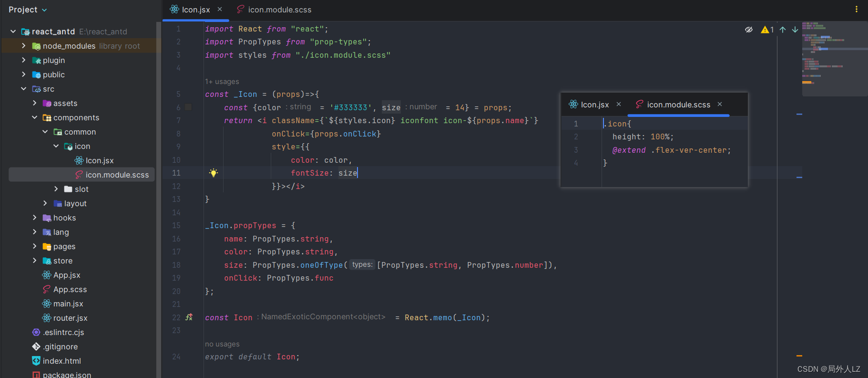Image resolution: width=868 pixels, height=378 pixels.
Task: Expand the lang folder
Action: (x=34, y=232)
